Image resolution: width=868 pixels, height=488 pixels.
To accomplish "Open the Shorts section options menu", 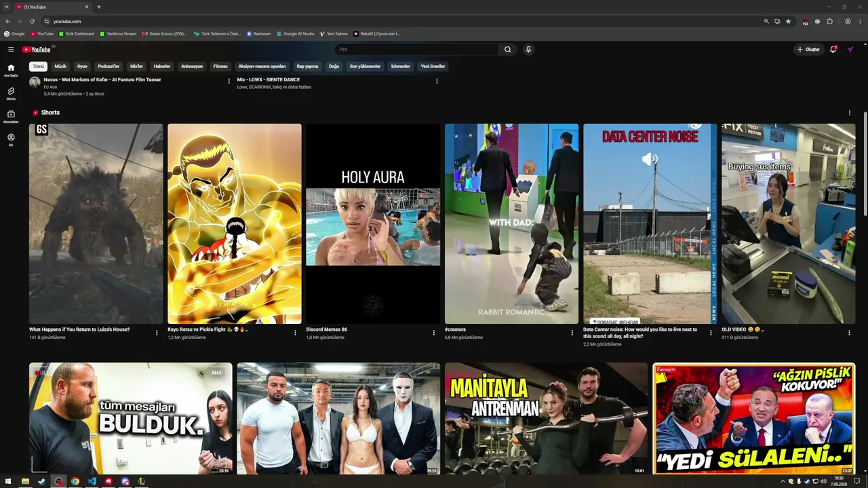I will 849,113.
